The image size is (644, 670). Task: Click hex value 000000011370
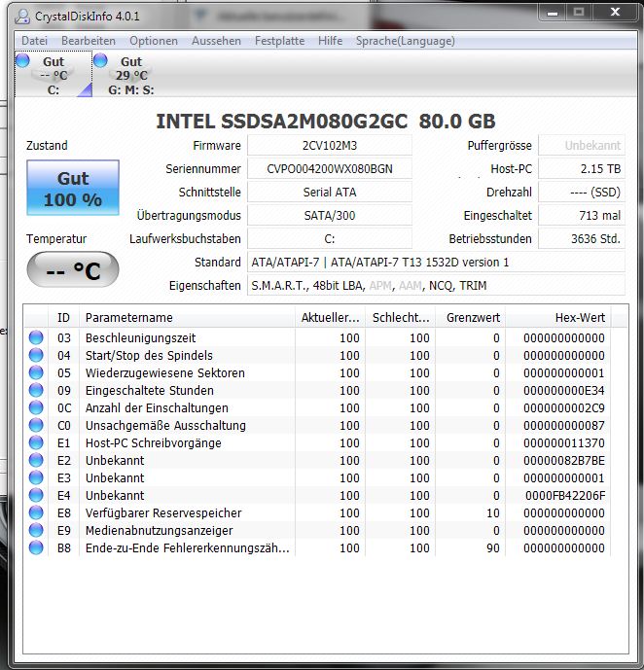564,443
